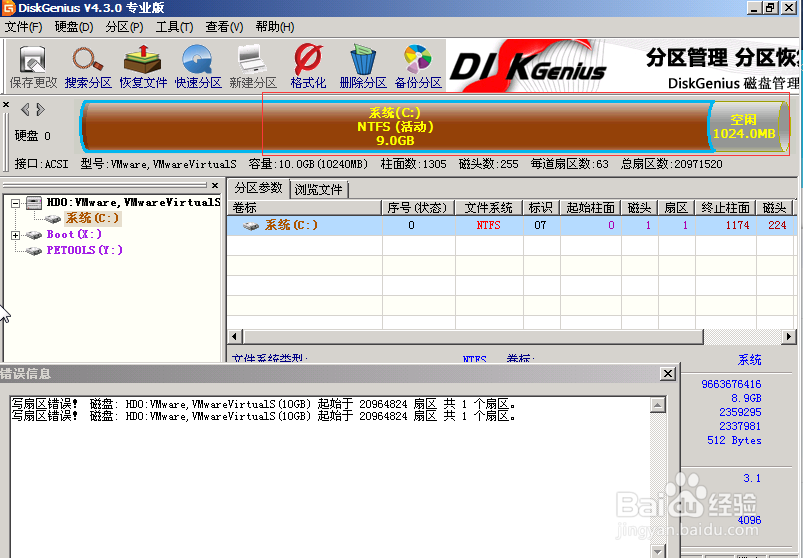Click the Save Changes (保存更改) toolbar icon

tap(33, 67)
